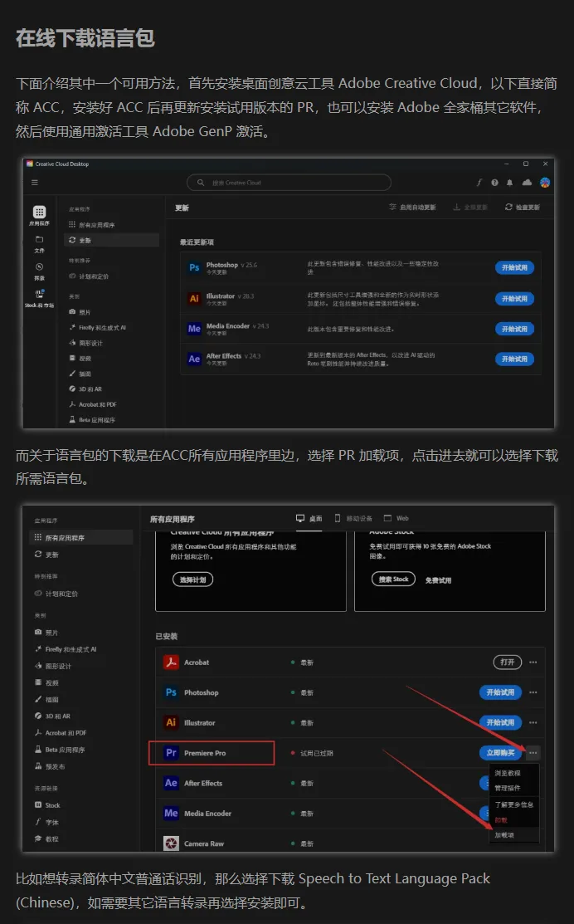
Task: Open the Acrobat row three-dot menu
Action: pyautogui.click(x=533, y=662)
